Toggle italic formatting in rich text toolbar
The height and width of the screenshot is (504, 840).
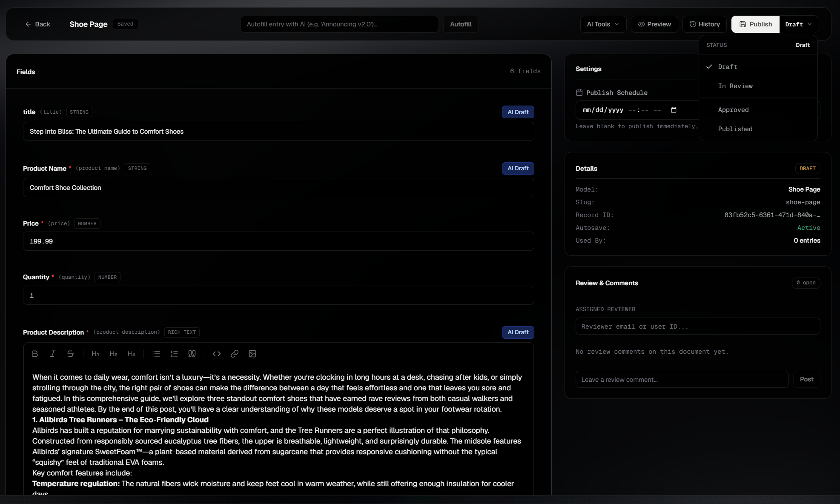(53, 354)
